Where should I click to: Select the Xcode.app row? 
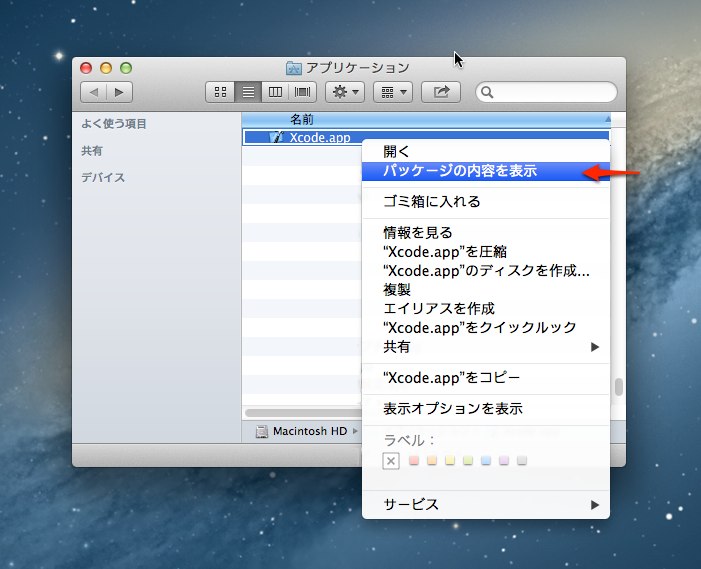pos(427,137)
